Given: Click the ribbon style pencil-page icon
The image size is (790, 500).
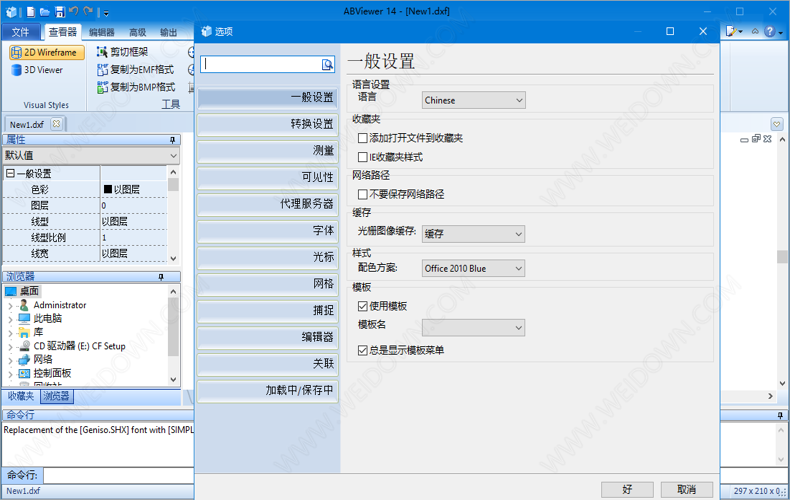Looking at the screenshot, I should pos(732,32).
